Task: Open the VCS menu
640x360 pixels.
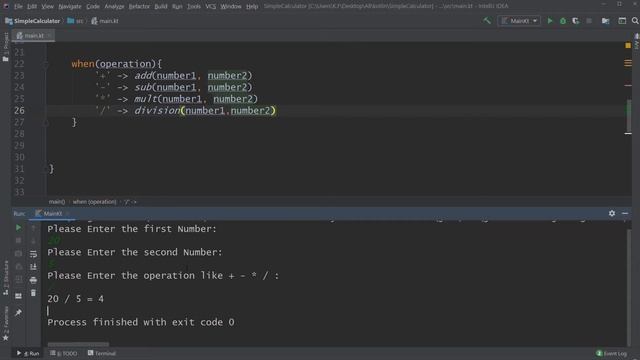Action: [x=211, y=7]
